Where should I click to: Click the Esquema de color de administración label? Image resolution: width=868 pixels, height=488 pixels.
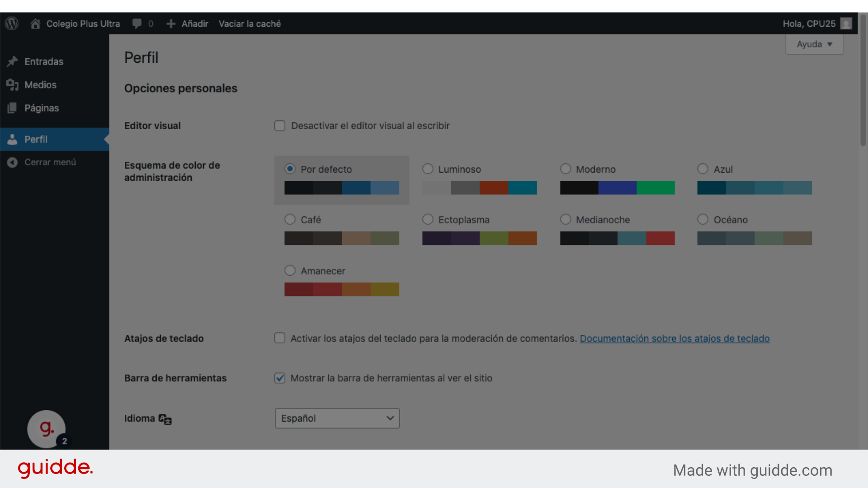(172, 171)
